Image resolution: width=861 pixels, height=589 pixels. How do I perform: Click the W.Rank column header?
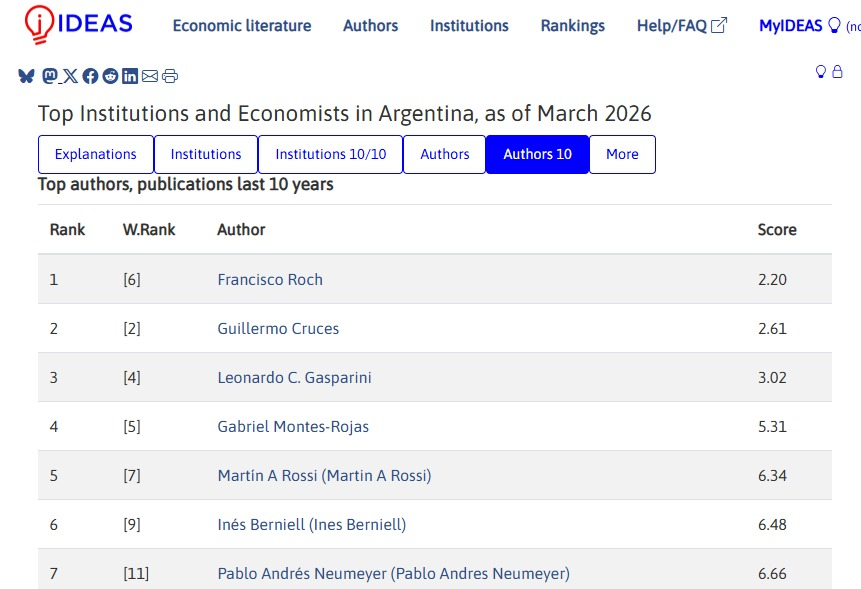point(149,229)
